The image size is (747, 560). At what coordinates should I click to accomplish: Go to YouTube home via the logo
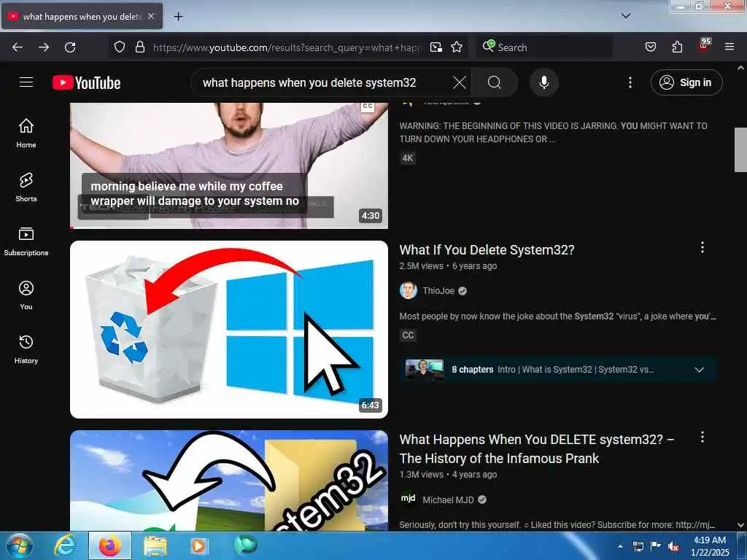pos(86,83)
